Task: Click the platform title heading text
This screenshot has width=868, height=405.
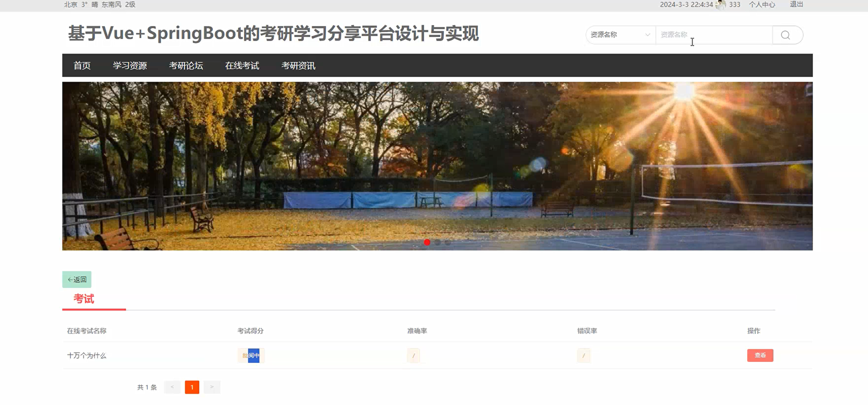Action: pos(273,33)
